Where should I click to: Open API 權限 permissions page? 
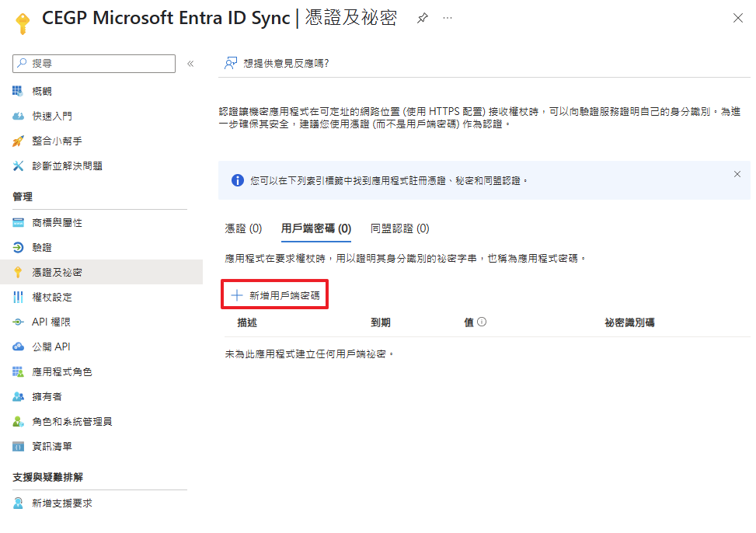[x=51, y=322]
